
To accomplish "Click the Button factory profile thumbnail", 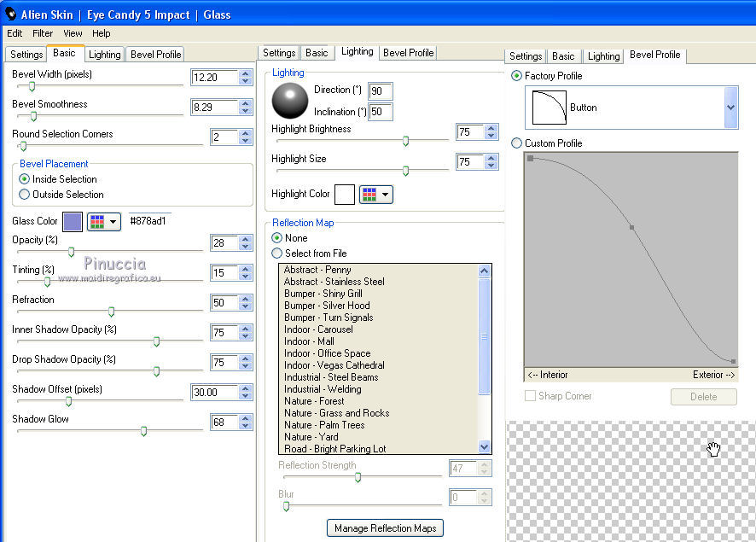I will click(x=550, y=108).
